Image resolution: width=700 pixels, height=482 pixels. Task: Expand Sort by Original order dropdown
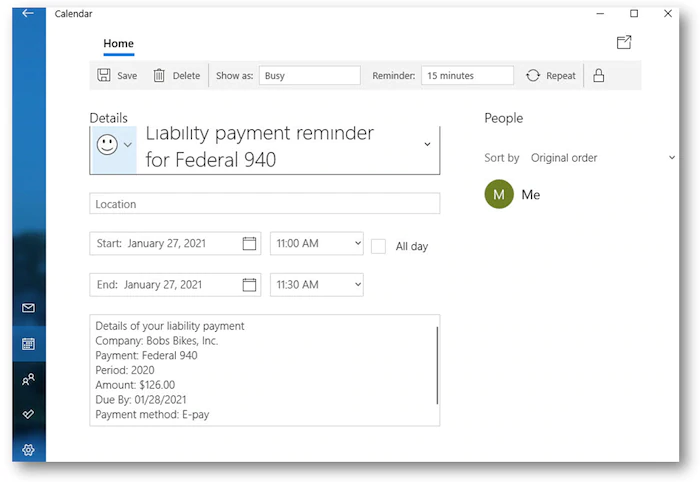603,158
